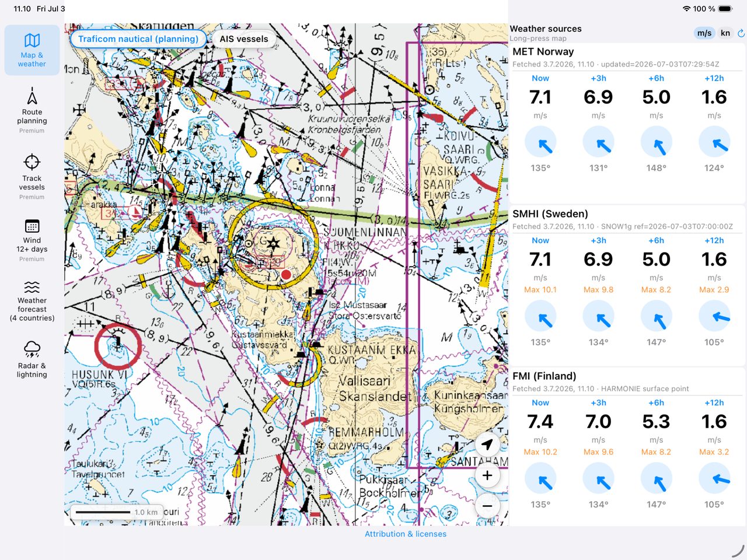This screenshot has height=560, width=747.
Task: Tap red position dot on map
Action: 286,274
